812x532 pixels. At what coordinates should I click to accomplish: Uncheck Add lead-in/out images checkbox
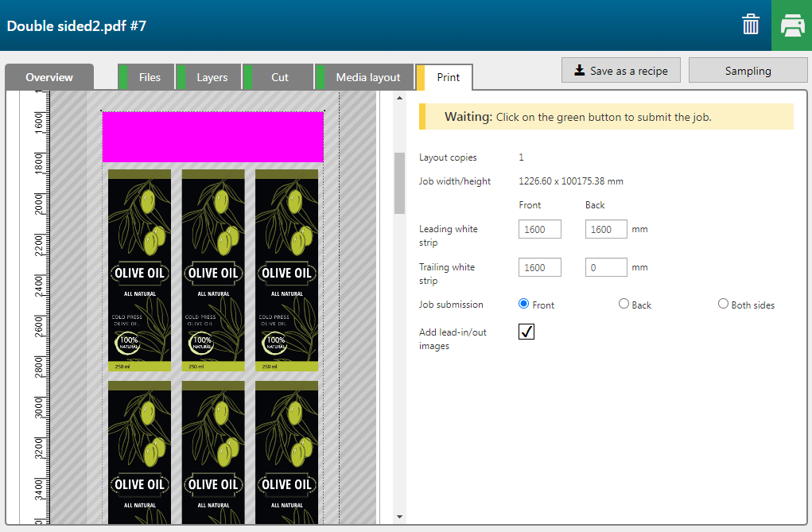(x=526, y=332)
